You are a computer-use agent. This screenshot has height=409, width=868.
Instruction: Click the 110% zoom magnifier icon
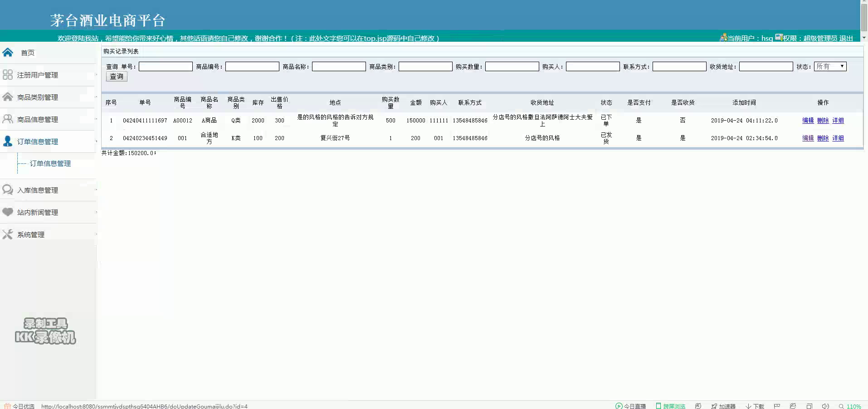[x=842, y=406]
